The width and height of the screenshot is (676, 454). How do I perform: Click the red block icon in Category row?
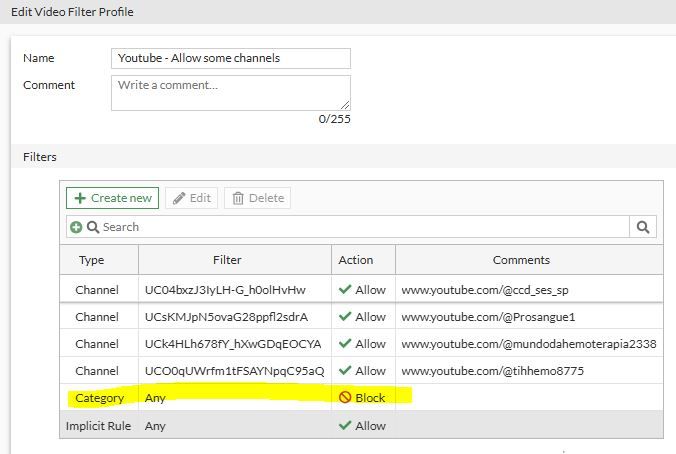(x=345, y=397)
